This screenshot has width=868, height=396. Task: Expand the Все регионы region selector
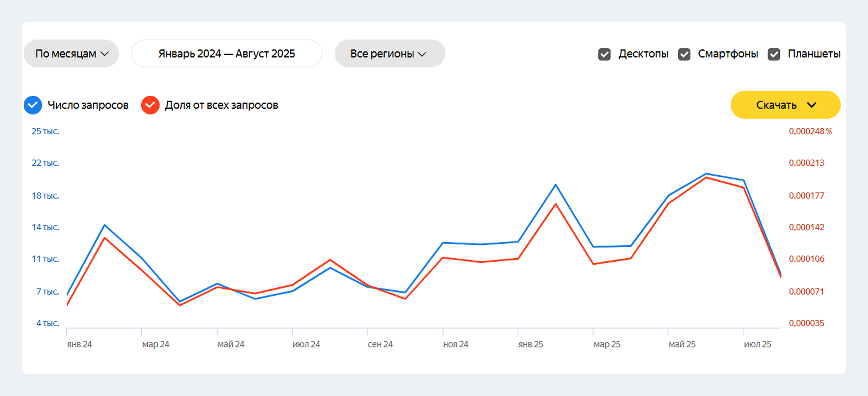(x=390, y=54)
